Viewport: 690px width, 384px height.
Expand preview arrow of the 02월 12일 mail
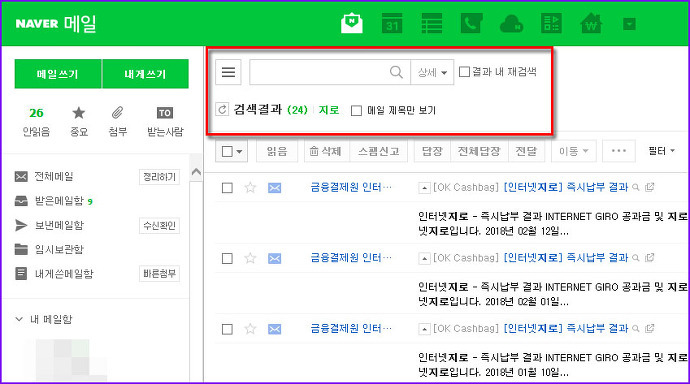(424, 188)
